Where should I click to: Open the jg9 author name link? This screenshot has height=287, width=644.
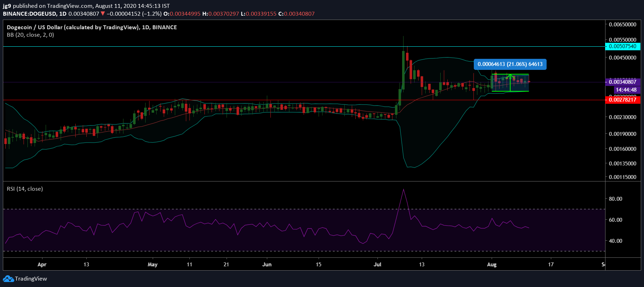coord(7,6)
